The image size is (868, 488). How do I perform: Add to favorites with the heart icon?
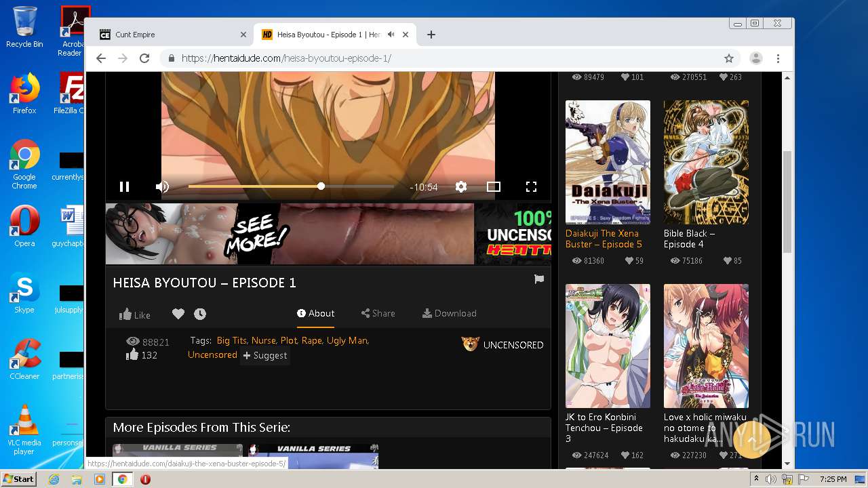(178, 314)
